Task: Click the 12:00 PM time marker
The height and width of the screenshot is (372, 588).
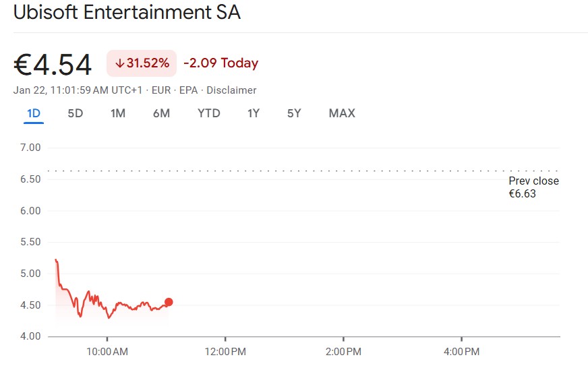Action: 225,352
